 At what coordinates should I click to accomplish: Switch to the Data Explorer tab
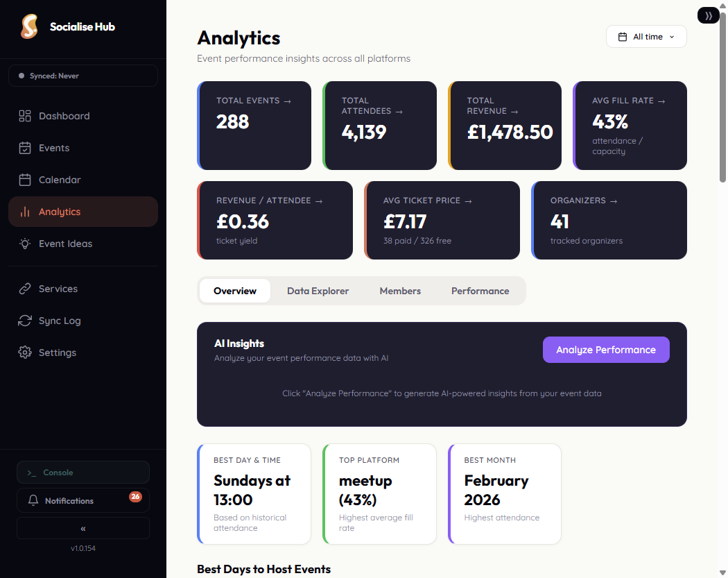point(318,291)
